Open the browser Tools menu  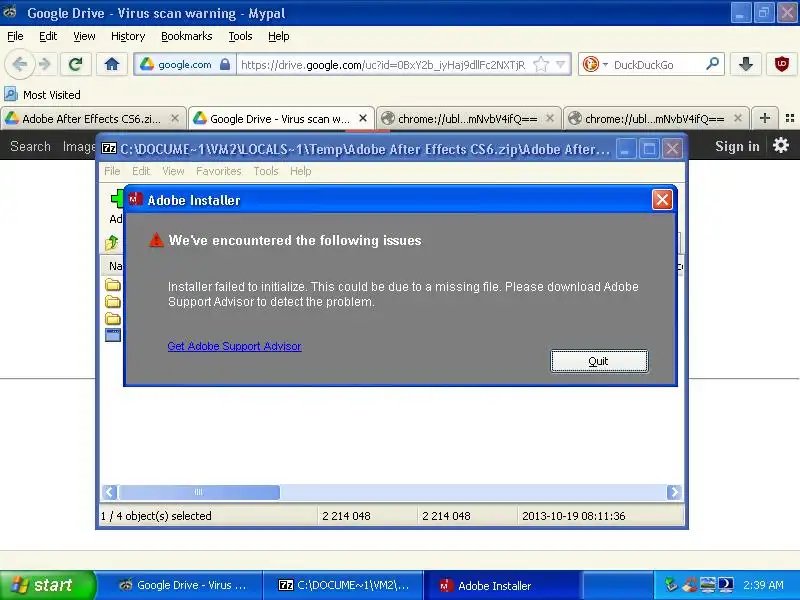[240, 36]
